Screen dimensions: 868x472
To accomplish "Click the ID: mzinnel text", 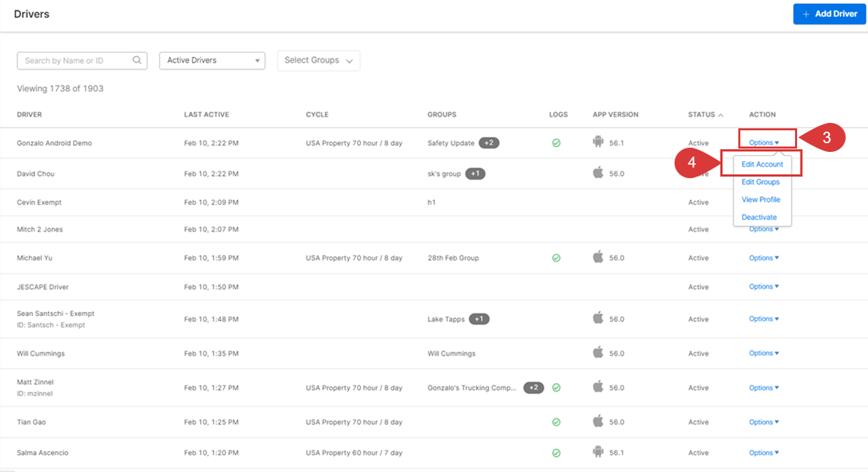I will (34, 393).
